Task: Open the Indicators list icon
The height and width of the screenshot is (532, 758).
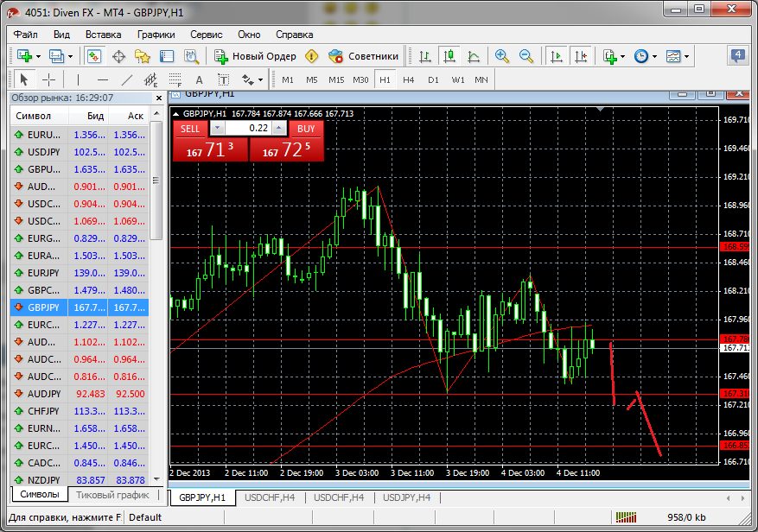Action: click(x=610, y=56)
